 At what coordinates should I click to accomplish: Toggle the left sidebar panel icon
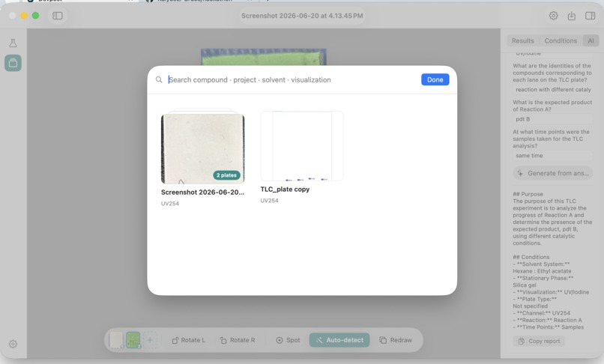click(x=58, y=16)
